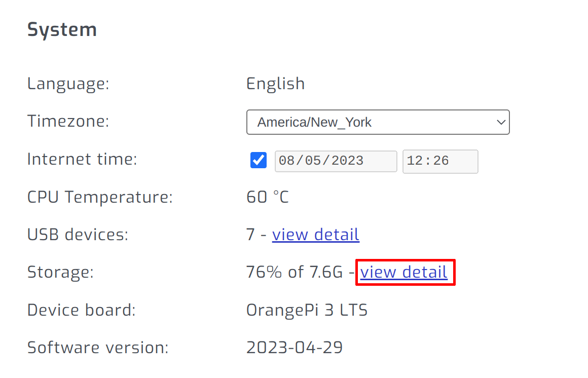Click the OrangePi 3 LTS board name
Screen dimensions: 588x378
[307, 310]
